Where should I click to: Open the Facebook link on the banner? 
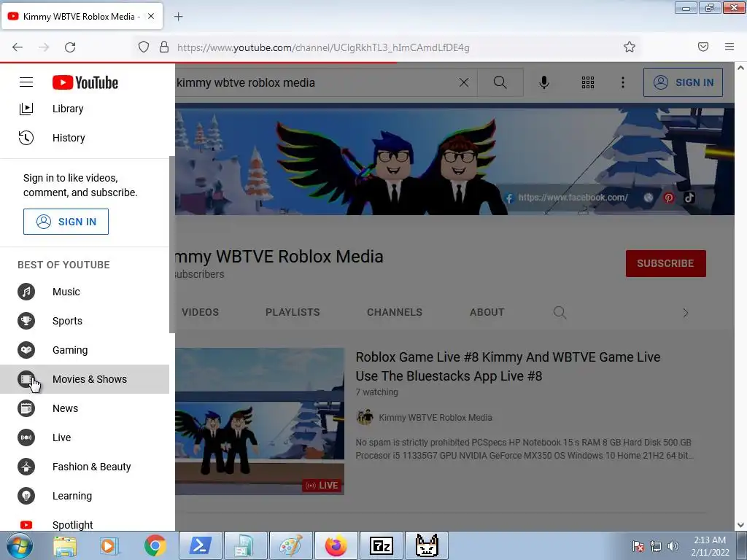pyautogui.click(x=567, y=198)
